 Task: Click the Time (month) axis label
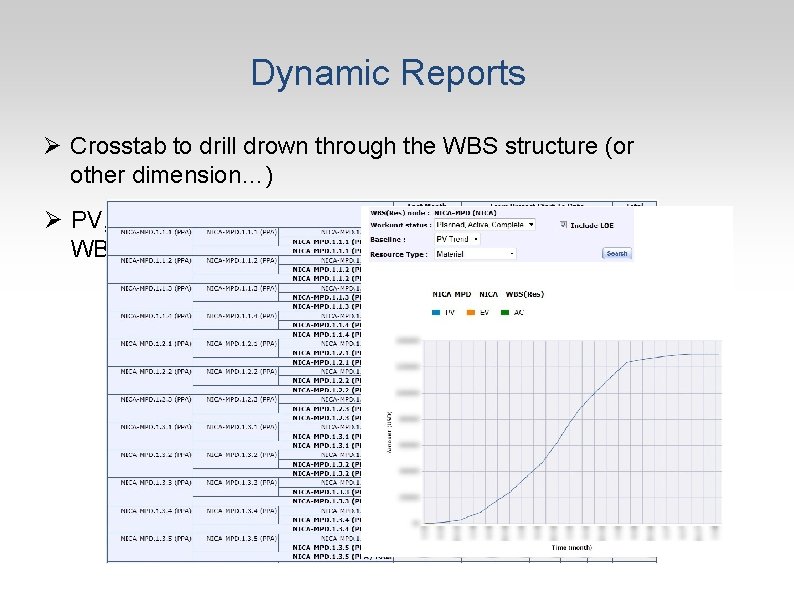(571, 547)
